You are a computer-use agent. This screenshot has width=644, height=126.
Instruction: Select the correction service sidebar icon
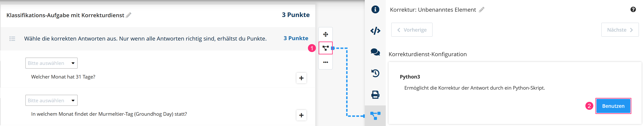pyautogui.click(x=375, y=116)
